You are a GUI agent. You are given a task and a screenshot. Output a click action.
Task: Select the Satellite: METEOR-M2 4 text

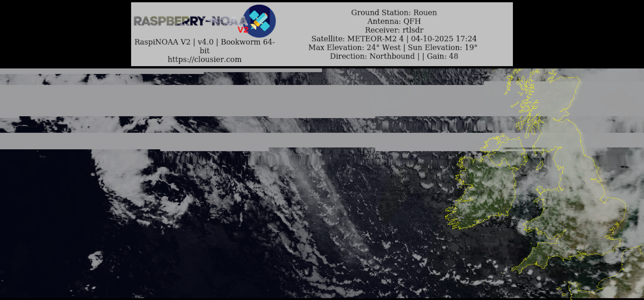[x=357, y=39]
